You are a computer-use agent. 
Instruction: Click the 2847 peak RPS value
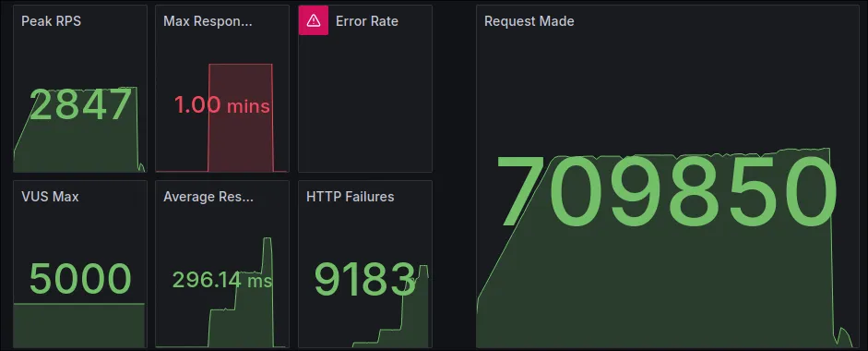[80, 104]
